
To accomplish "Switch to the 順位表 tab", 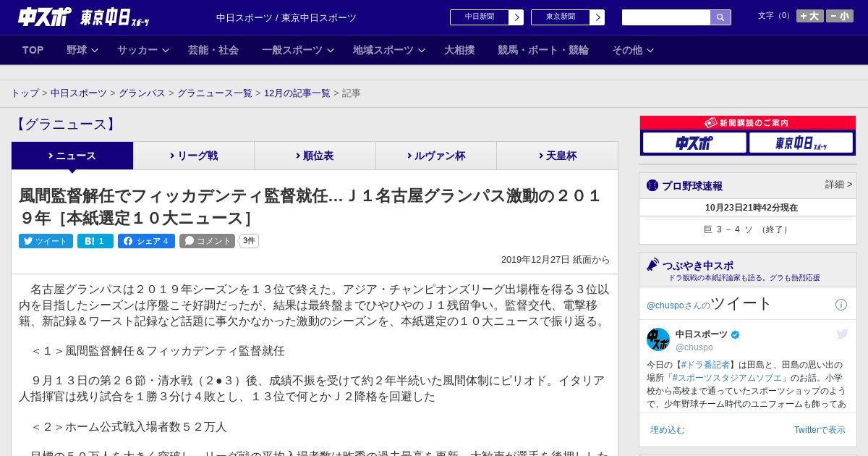I will 315,156.
